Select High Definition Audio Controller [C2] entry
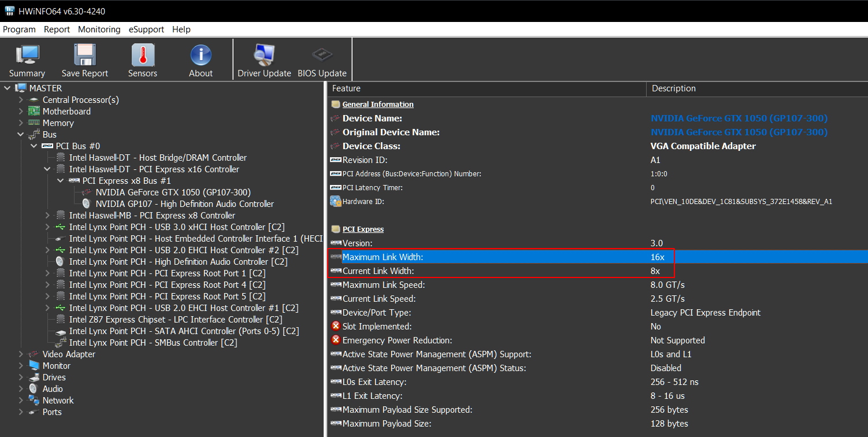This screenshot has height=437, width=868. pyautogui.click(x=178, y=261)
